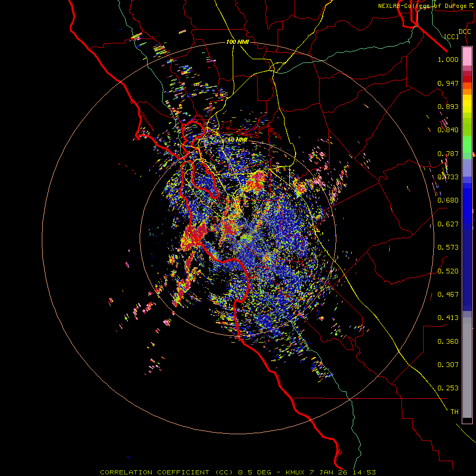Click the yellow segment of the color bar
This screenshot has height=476, width=476.
coord(467,104)
